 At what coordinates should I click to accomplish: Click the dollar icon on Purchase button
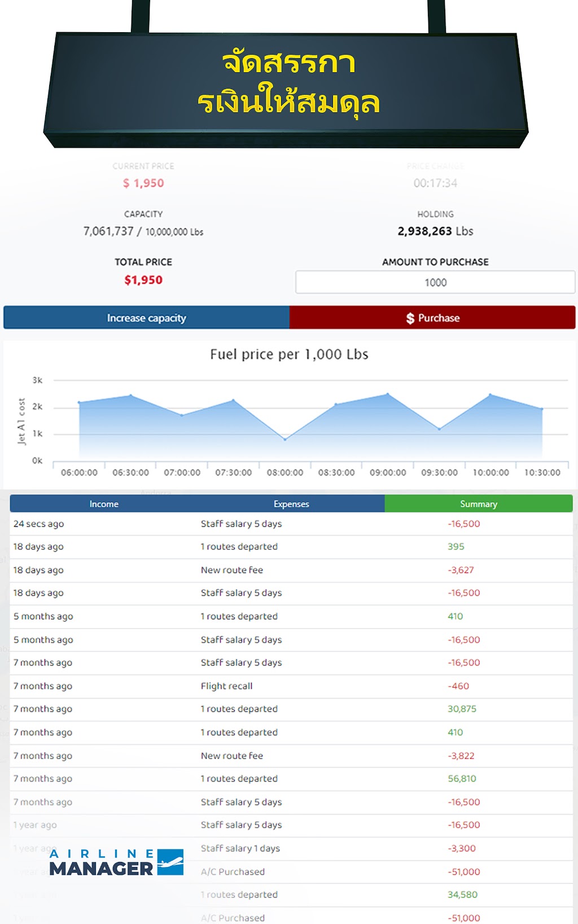tap(410, 318)
